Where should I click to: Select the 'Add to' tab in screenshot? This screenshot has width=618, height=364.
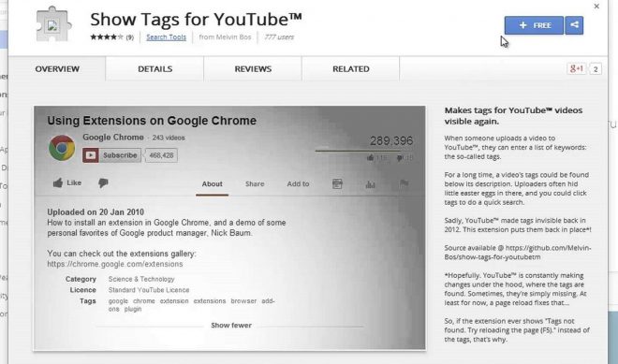pos(298,184)
